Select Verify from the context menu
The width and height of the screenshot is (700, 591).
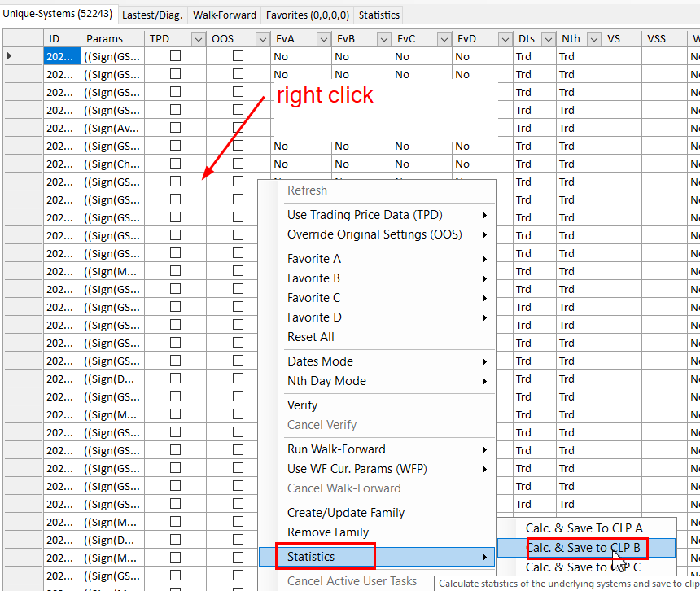point(302,405)
